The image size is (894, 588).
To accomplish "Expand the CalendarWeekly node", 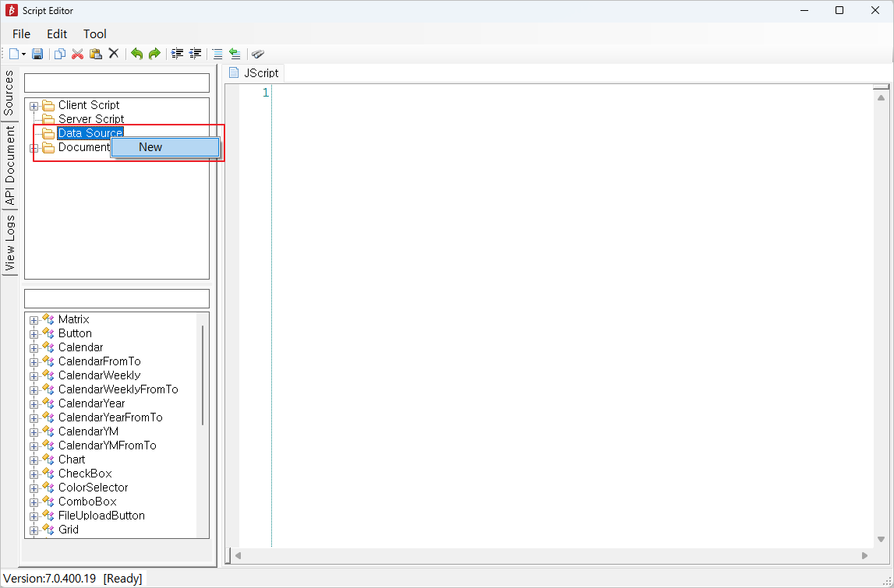I will 34,376.
